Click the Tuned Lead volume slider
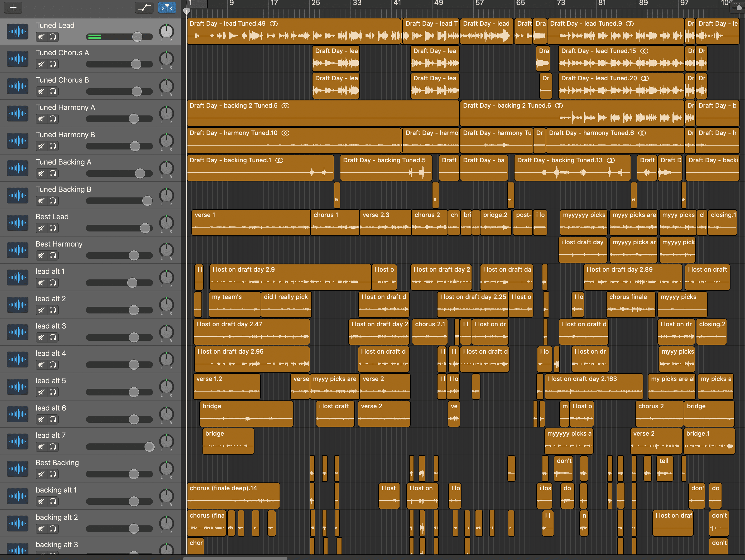This screenshot has width=745, height=560. pyautogui.click(x=119, y=37)
